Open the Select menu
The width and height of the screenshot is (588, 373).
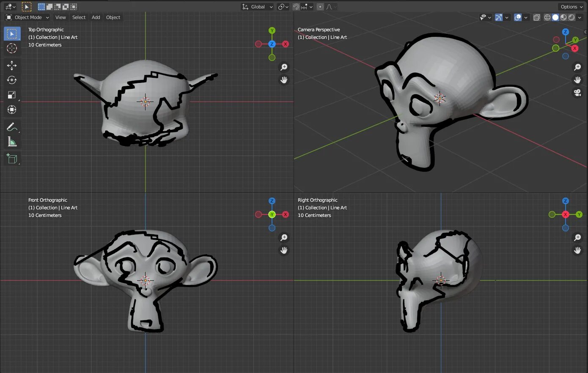click(x=79, y=17)
